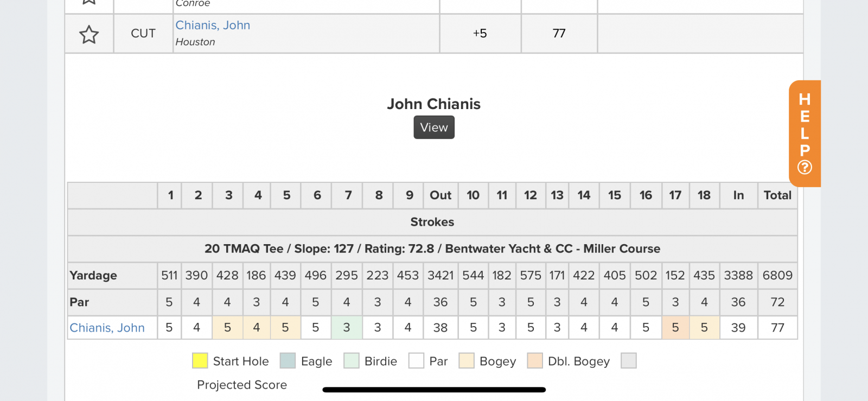Click the question mark help icon
The height and width of the screenshot is (401, 868).
click(x=805, y=168)
